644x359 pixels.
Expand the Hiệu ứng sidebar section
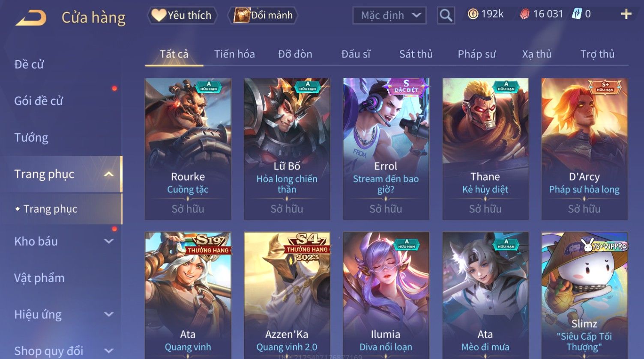click(109, 314)
